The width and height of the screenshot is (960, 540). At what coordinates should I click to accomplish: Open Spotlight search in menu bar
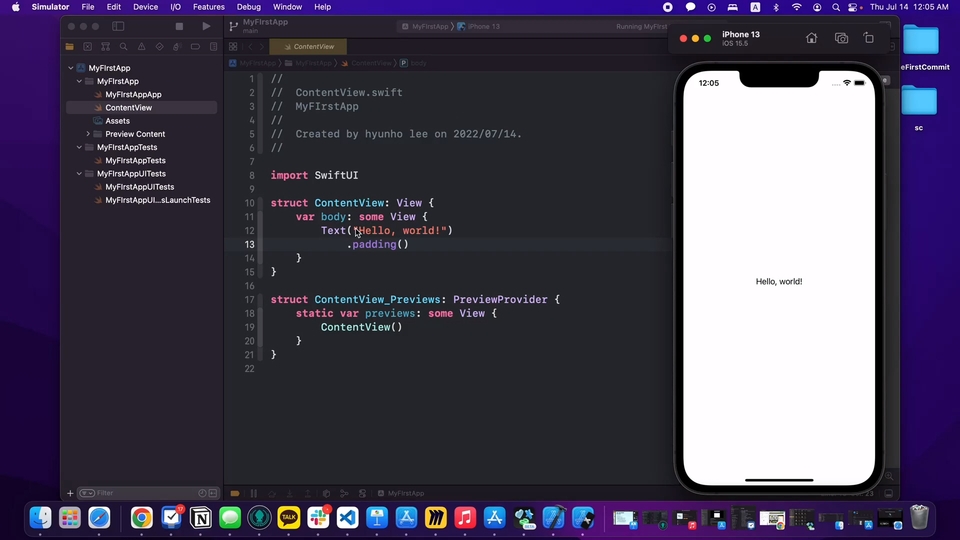click(836, 7)
